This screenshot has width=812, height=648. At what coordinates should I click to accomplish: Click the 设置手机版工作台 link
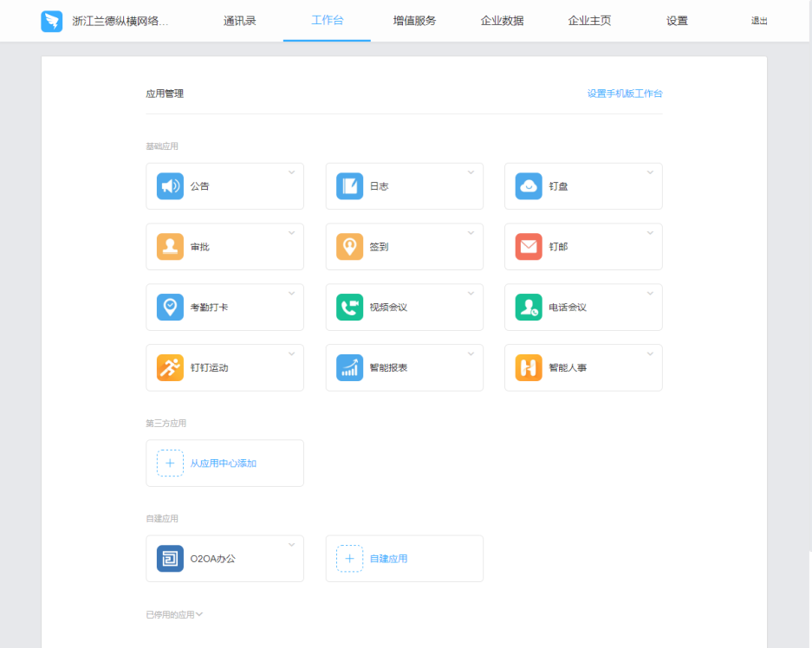[x=624, y=94]
